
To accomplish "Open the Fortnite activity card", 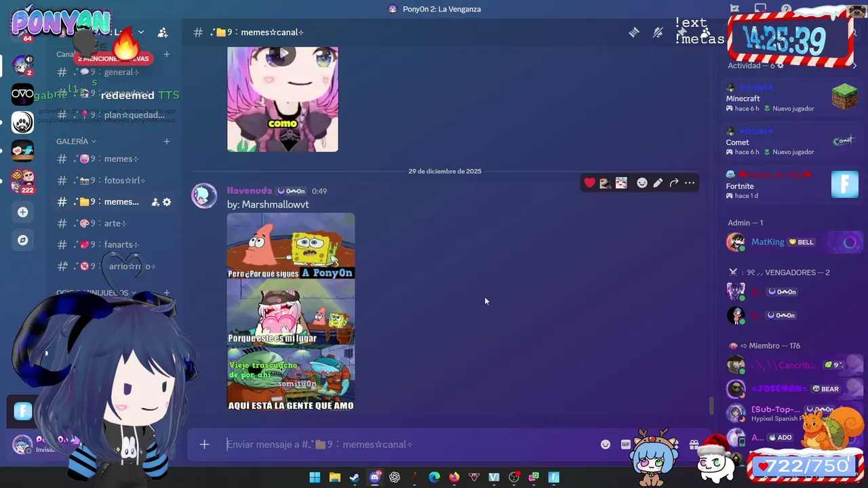I will (792, 185).
